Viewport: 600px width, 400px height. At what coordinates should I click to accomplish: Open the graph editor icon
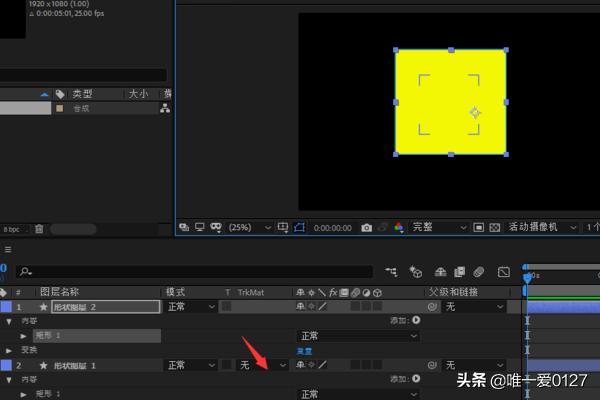tap(504, 272)
